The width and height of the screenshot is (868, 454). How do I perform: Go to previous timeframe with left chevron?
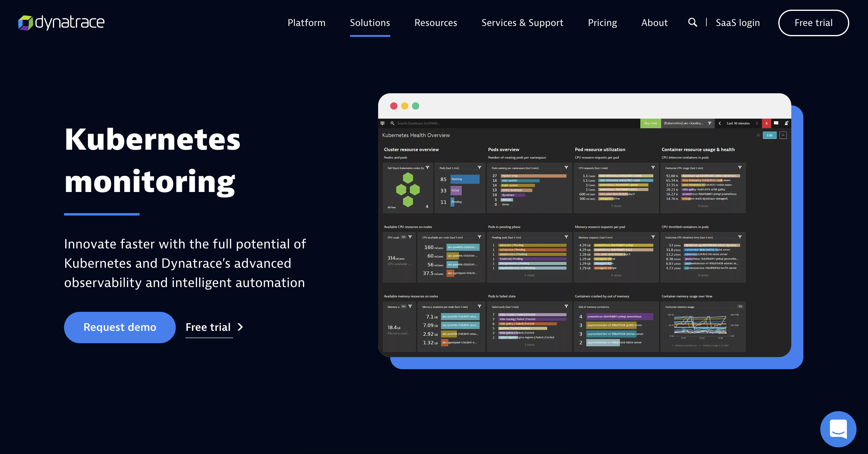[x=720, y=123]
